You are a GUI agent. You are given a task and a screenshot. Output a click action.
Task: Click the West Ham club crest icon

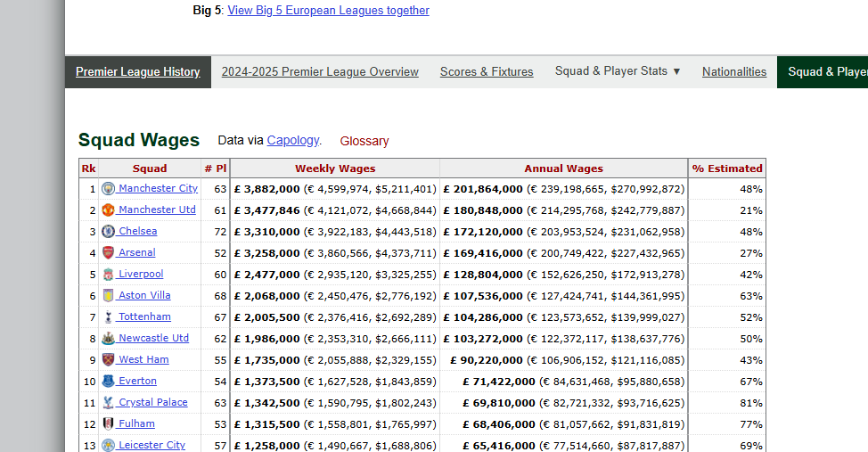(x=108, y=360)
